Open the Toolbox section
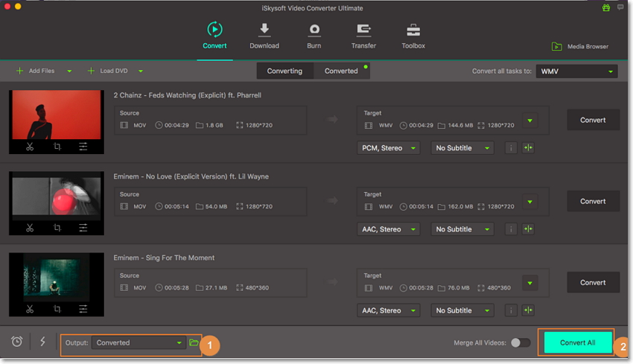The width and height of the screenshot is (633, 364). coord(413,36)
